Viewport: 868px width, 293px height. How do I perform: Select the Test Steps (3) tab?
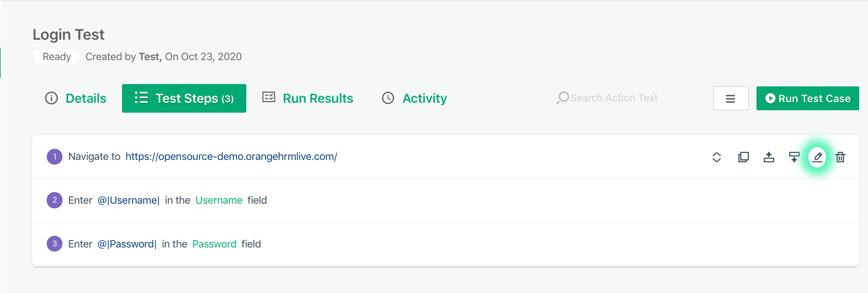pyautogui.click(x=184, y=98)
